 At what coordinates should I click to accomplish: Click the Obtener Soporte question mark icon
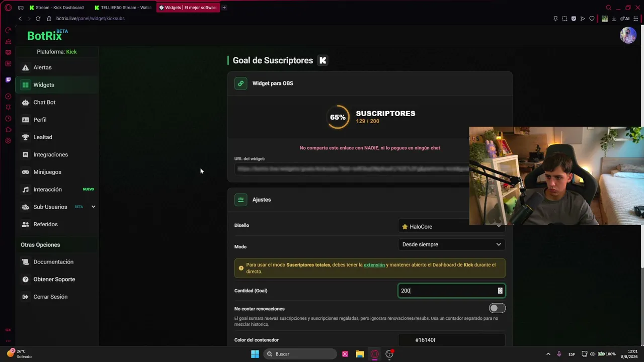pos(25,280)
